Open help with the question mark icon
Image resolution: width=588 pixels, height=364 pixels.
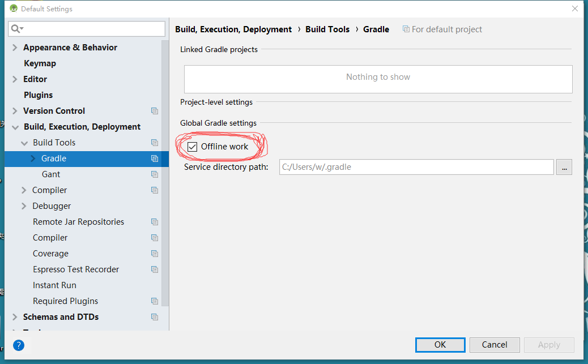click(x=18, y=345)
